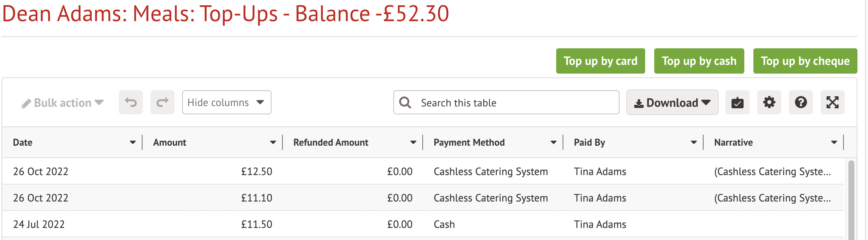Click the search magnifier icon

pyautogui.click(x=405, y=102)
